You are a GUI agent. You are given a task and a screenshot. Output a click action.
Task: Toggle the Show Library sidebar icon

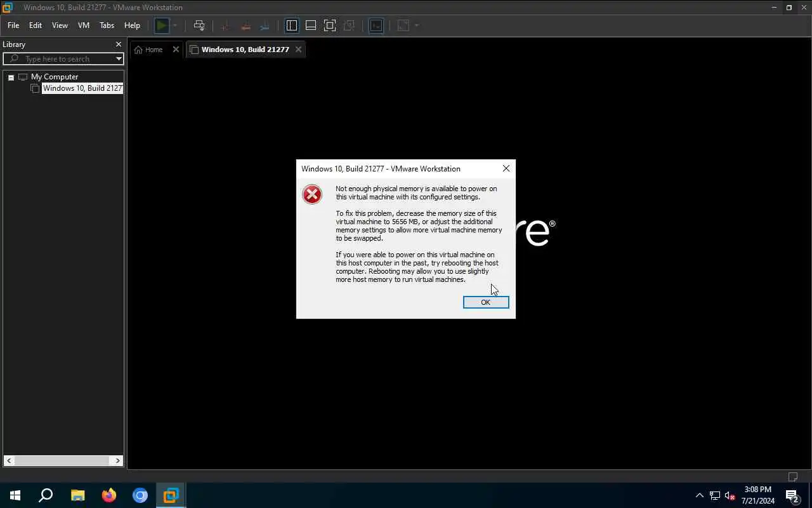(x=292, y=25)
